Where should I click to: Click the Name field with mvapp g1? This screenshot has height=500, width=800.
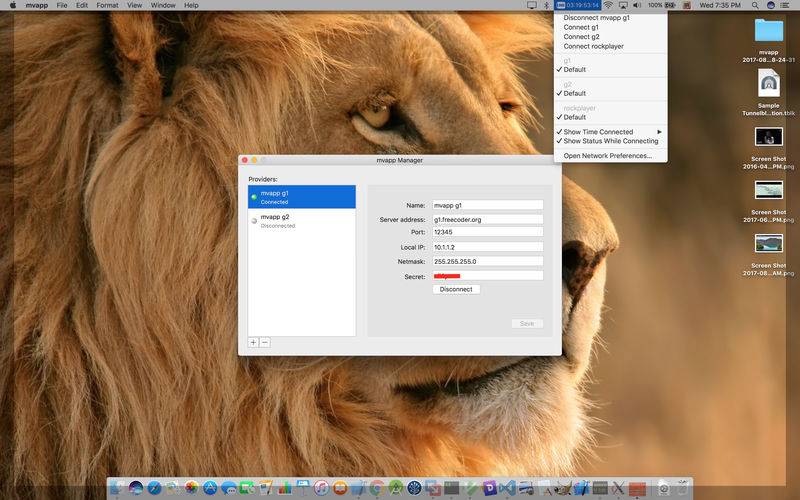coord(488,205)
